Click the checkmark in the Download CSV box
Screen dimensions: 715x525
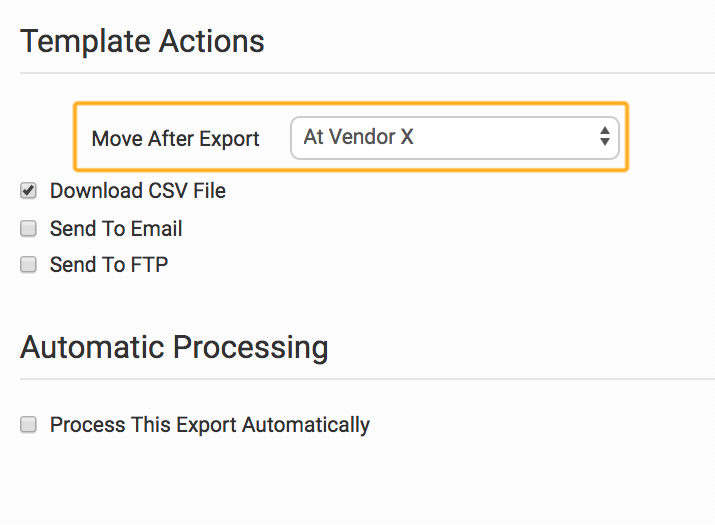tap(29, 190)
